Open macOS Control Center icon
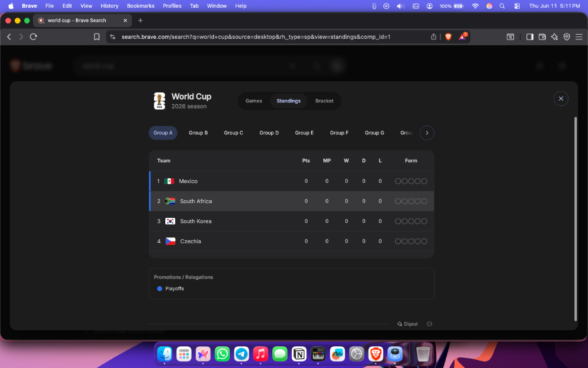The height and width of the screenshot is (368, 588). [517, 6]
